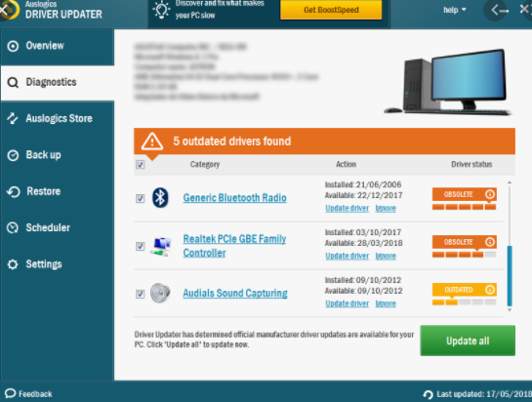Open Realtek PCIe GBE Family Controller link
Screen dimensions: 532x402
click(x=234, y=246)
